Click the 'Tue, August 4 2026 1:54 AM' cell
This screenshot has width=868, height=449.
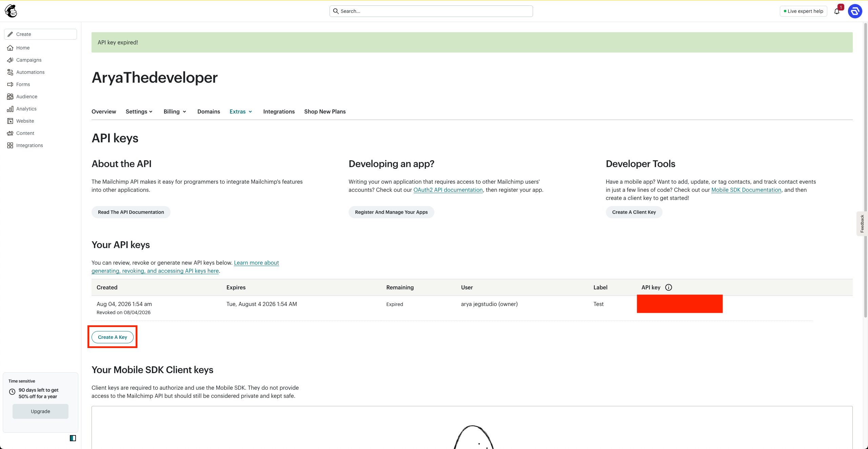tap(261, 304)
